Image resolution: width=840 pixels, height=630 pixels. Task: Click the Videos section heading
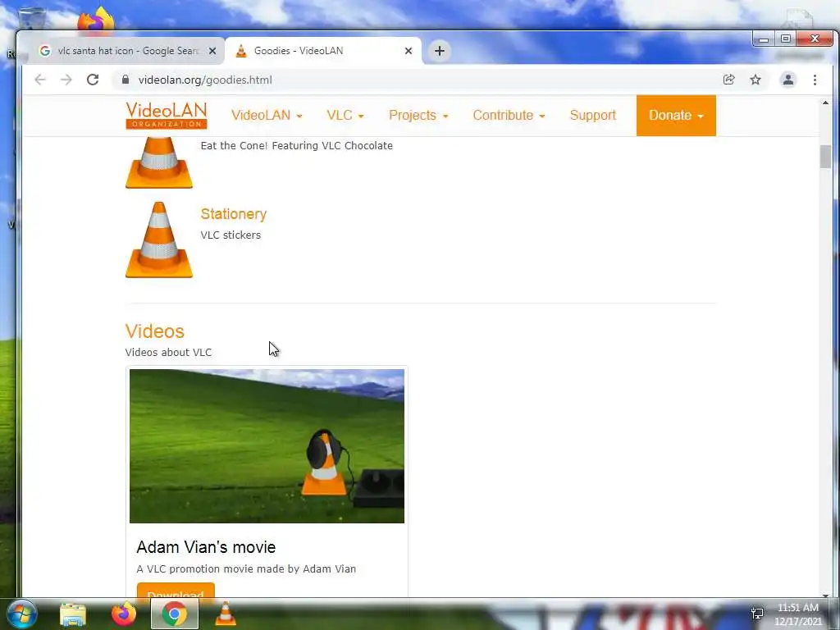point(155,331)
